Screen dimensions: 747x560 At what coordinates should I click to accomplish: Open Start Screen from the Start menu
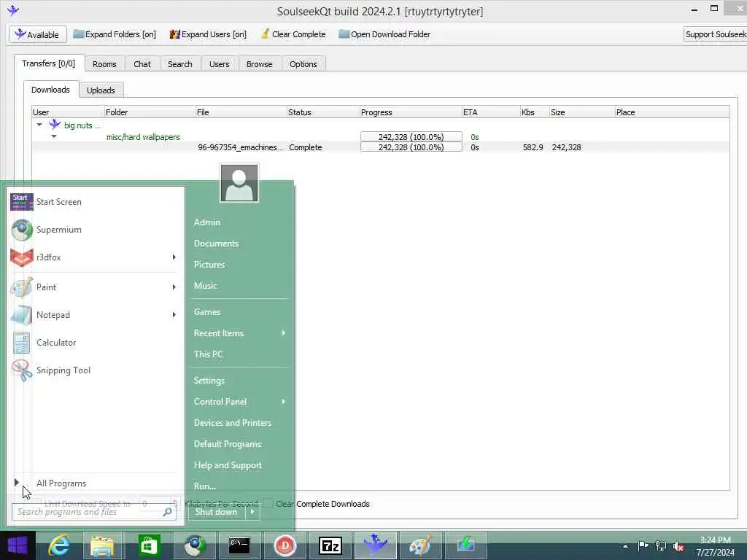click(96, 202)
